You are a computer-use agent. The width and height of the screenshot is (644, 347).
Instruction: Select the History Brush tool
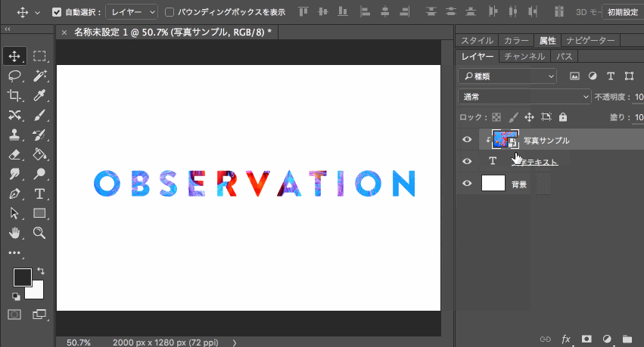39,135
